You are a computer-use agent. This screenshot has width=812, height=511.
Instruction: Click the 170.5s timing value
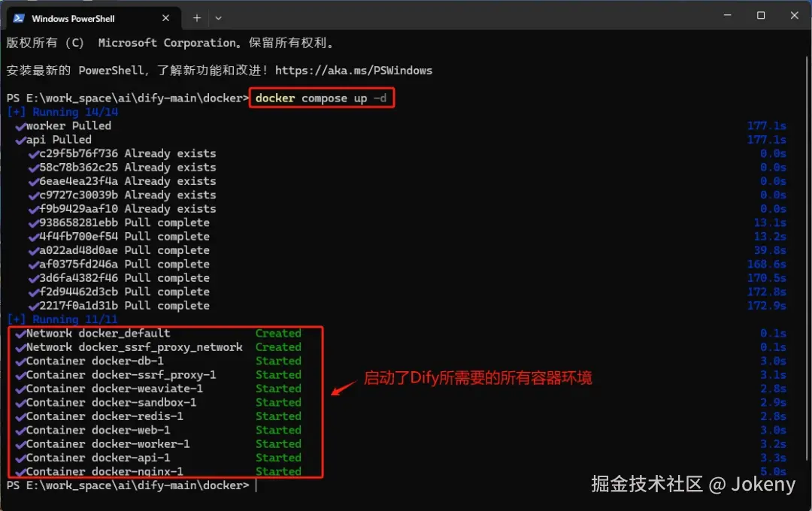pyautogui.click(x=766, y=278)
